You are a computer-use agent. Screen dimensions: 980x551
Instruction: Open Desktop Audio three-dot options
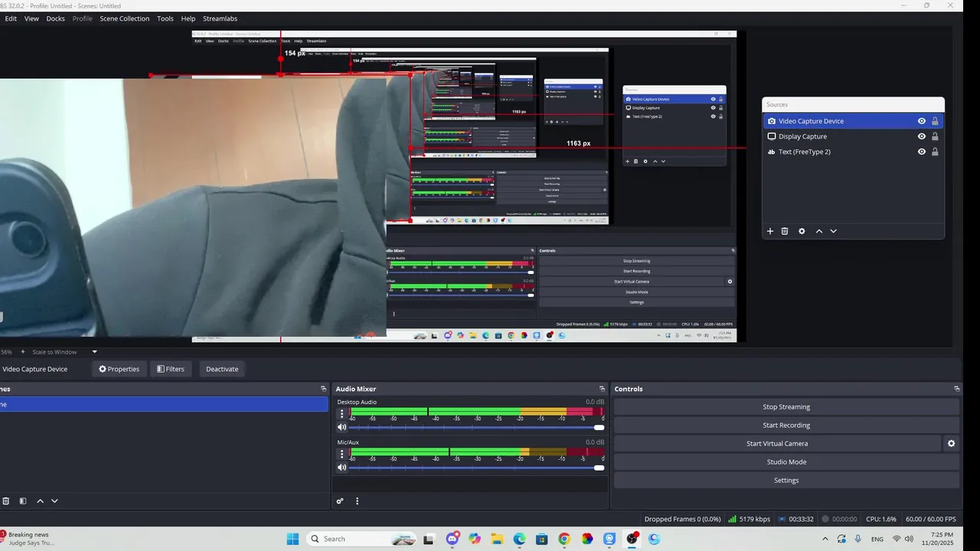[x=342, y=414]
